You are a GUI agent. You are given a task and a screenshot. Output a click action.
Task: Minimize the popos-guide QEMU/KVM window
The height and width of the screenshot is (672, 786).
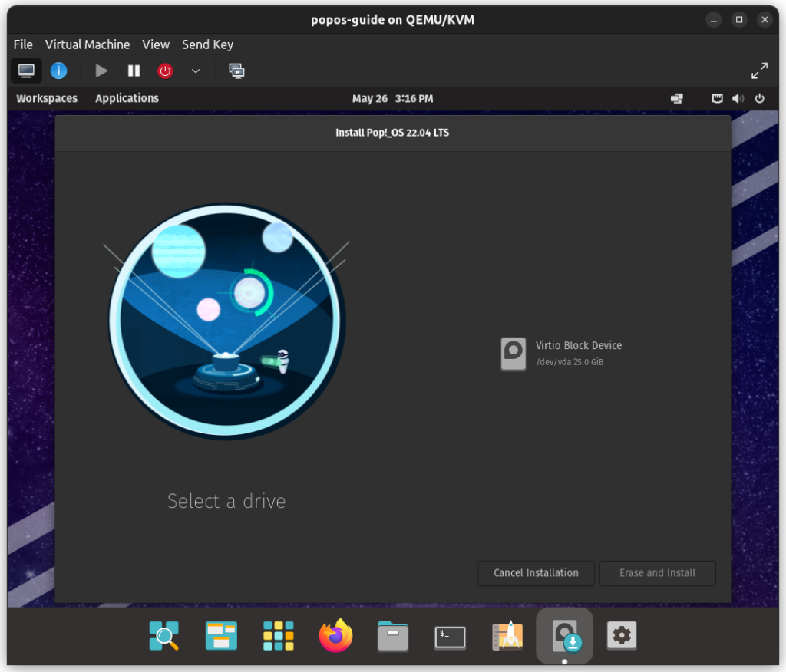click(713, 20)
